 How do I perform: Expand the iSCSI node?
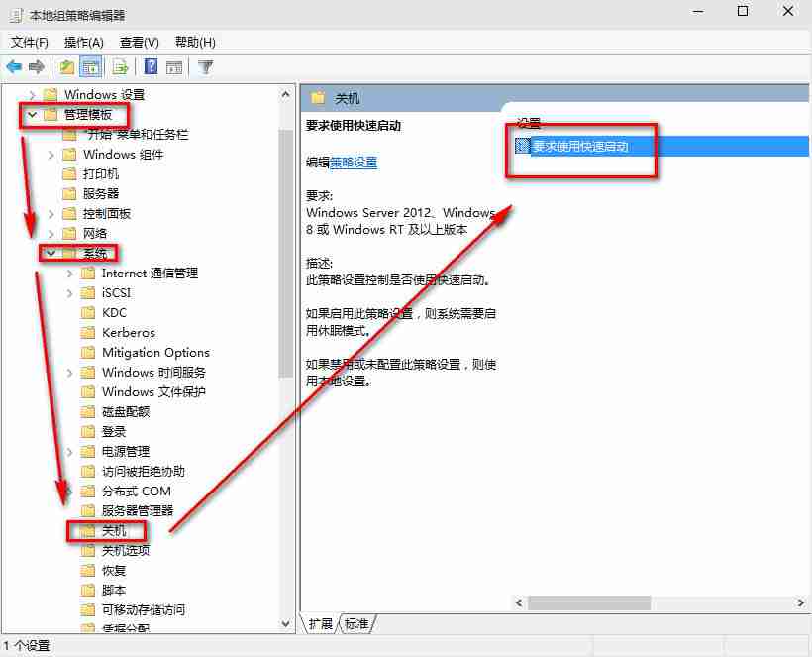pos(69,293)
